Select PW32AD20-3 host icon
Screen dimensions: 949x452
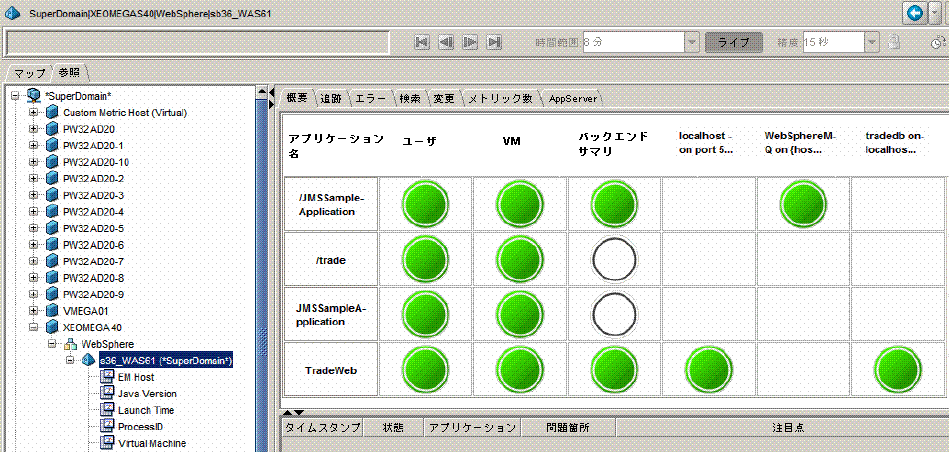click(x=52, y=195)
